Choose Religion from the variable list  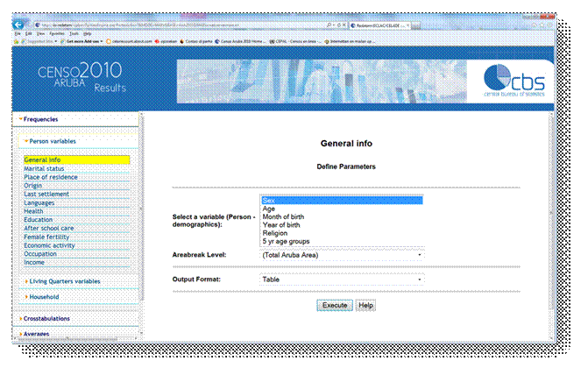click(x=275, y=233)
